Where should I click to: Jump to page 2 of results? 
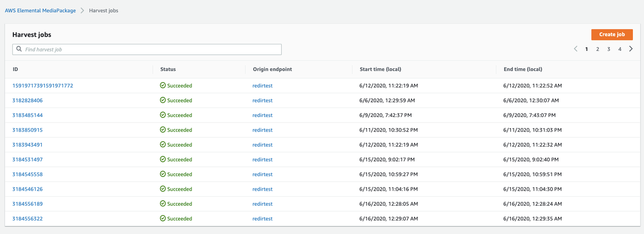coord(598,49)
